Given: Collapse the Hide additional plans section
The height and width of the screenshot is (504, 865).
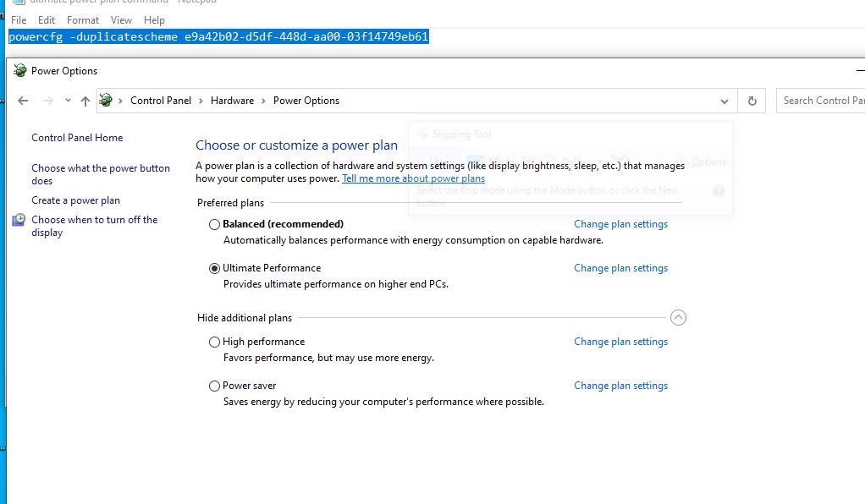Looking at the screenshot, I should tap(678, 318).
